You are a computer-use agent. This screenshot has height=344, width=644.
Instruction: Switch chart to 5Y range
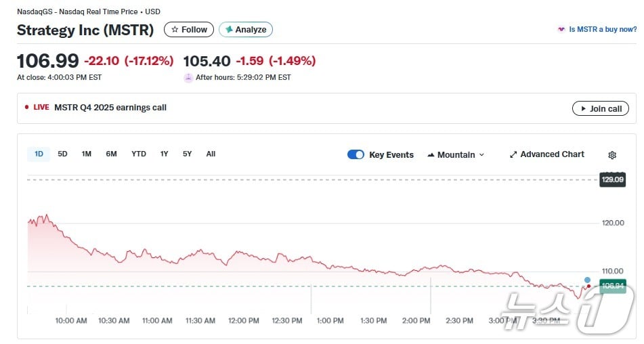[187, 154]
